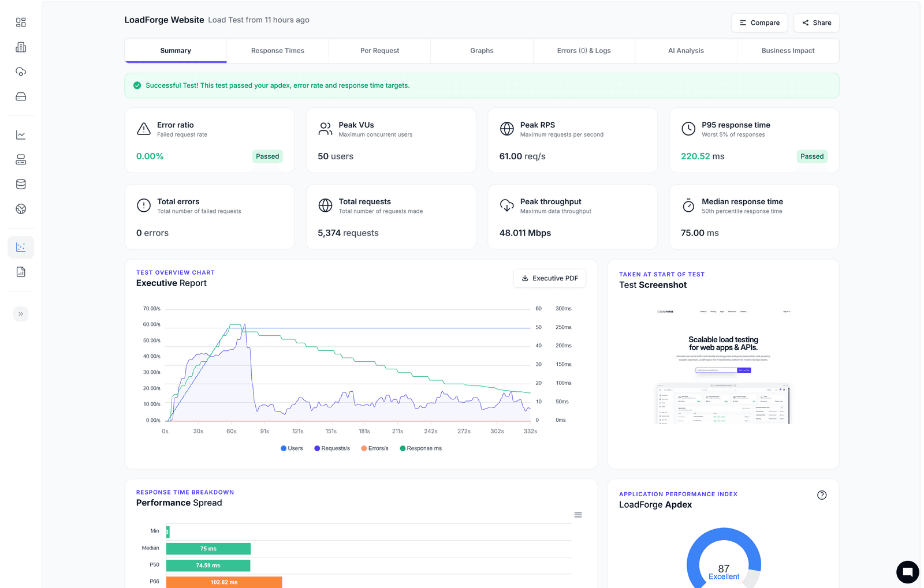The image size is (924, 588).
Task: Open the dashboard grid icon in sidebar
Action: tap(21, 23)
